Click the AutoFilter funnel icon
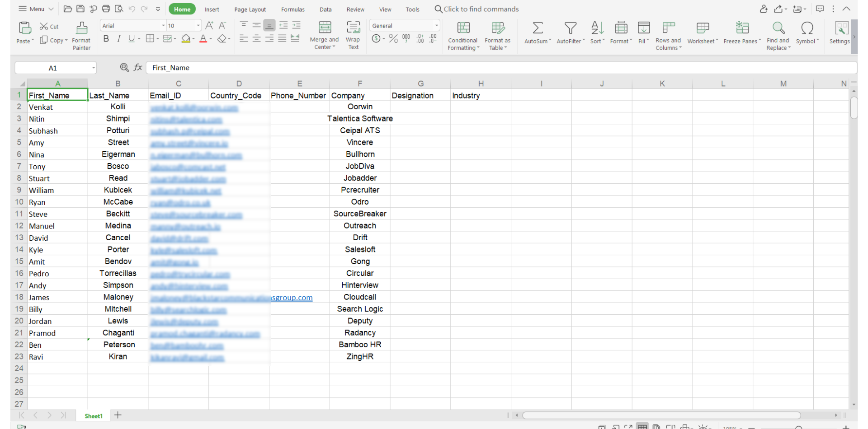The image size is (868, 429). coord(570,28)
